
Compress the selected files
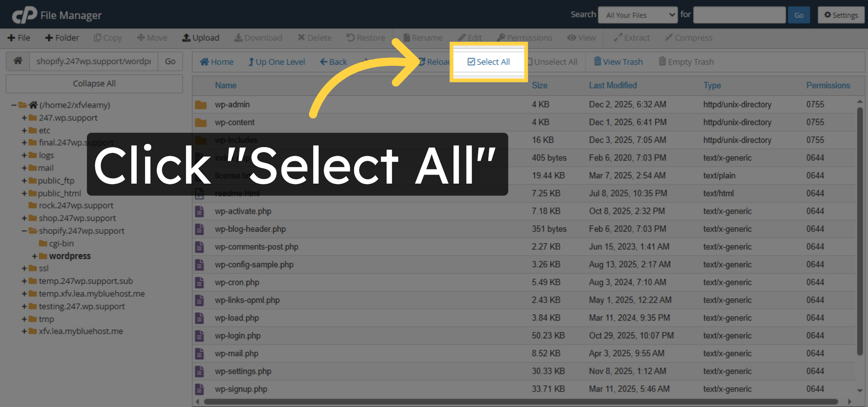coord(689,38)
